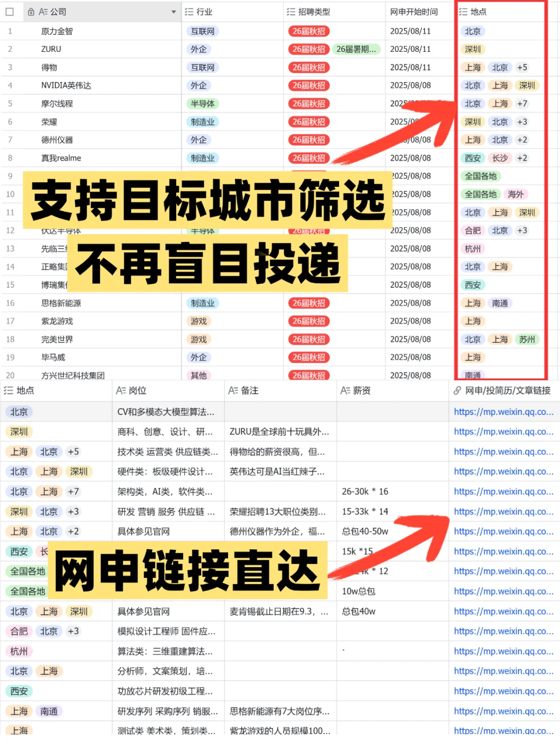
Task: Expand the +2 tag in 真我realme row
Action: click(x=522, y=158)
